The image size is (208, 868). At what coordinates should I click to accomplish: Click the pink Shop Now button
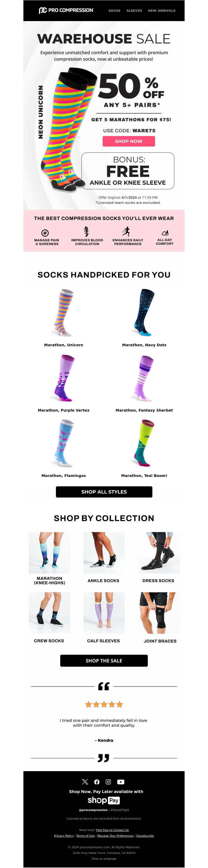129,141
